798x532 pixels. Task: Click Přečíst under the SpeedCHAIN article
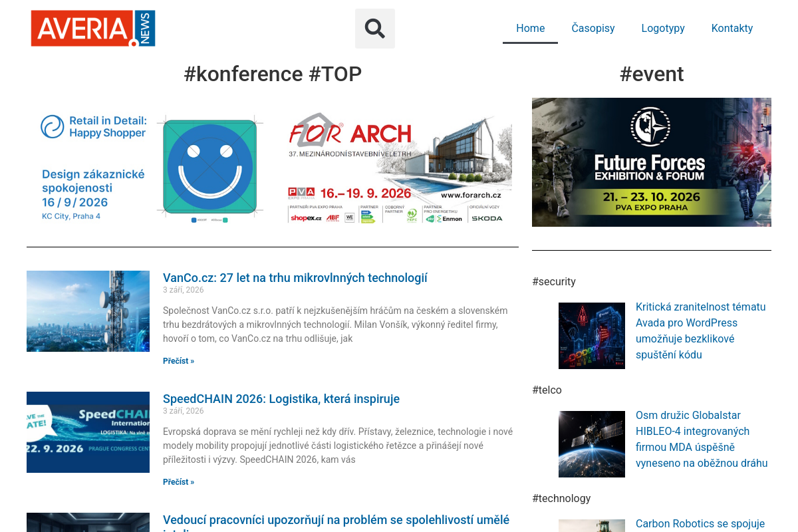[x=178, y=482]
